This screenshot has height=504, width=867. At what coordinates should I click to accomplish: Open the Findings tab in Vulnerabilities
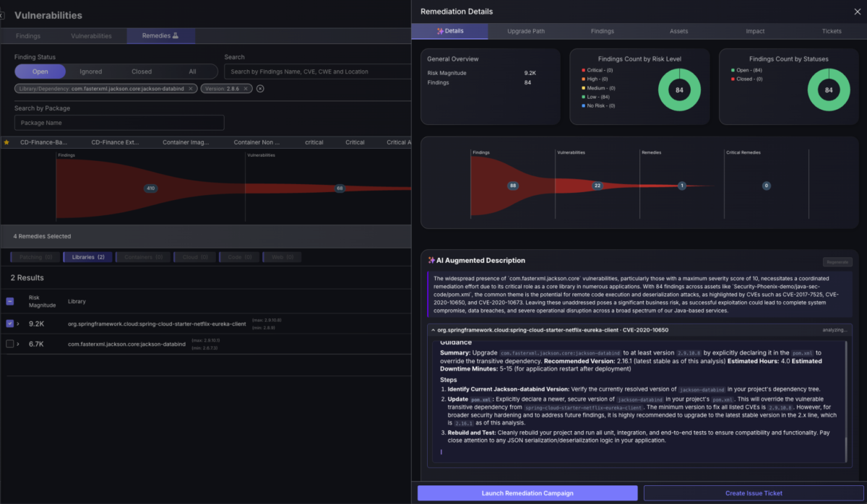[29, 35]
